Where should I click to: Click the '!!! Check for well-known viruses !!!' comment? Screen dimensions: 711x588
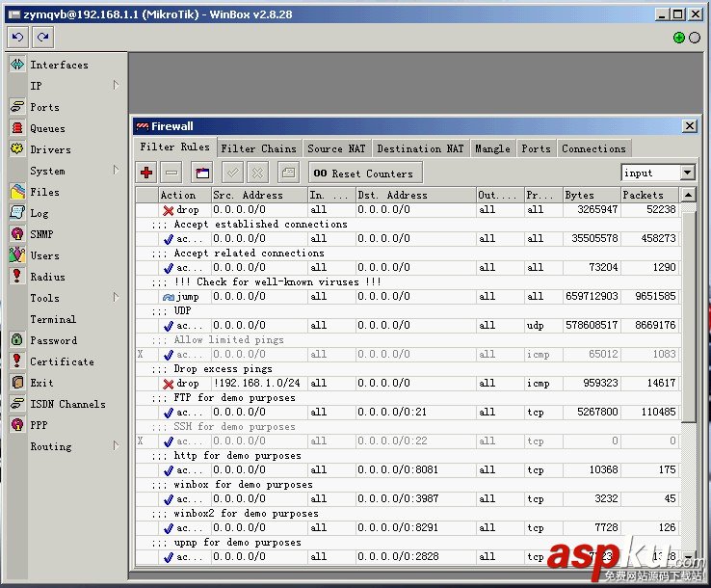point(277,282)
